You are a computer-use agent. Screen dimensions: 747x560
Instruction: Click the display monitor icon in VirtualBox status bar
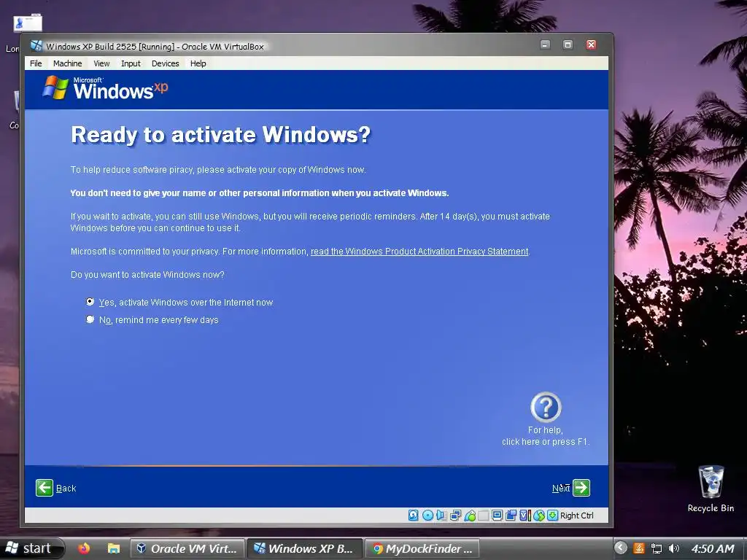pyautogui.click(x=498, y=516)
